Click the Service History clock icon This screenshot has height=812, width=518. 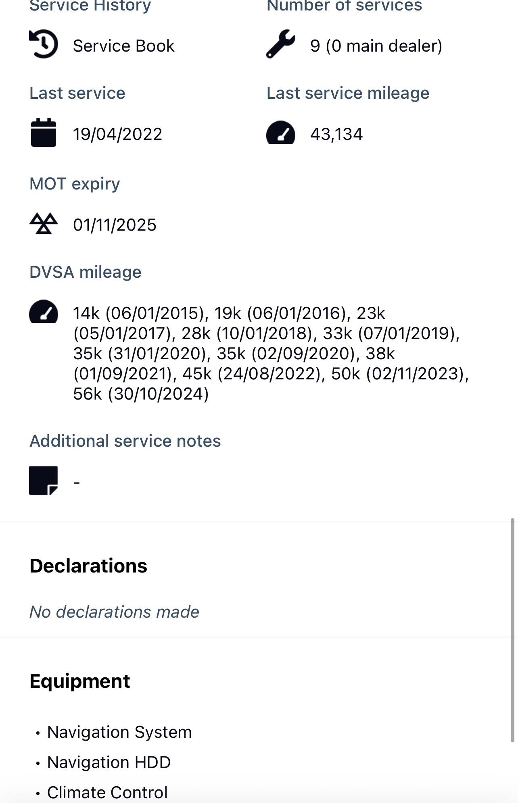click(44, 44)
